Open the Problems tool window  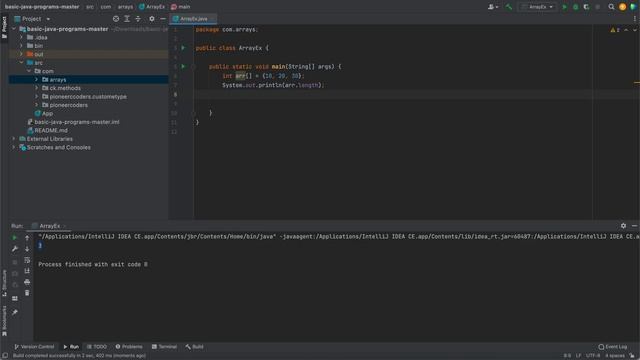point(129,347)
